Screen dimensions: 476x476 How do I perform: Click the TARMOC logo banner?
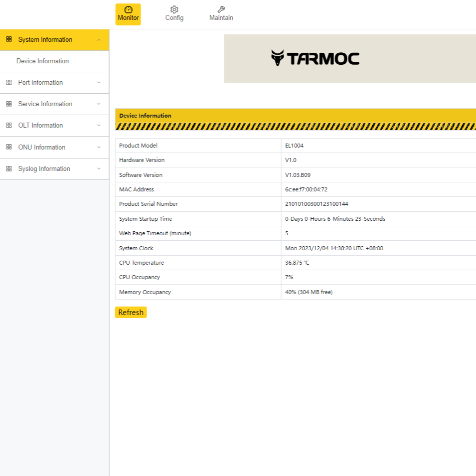(315, 58)
